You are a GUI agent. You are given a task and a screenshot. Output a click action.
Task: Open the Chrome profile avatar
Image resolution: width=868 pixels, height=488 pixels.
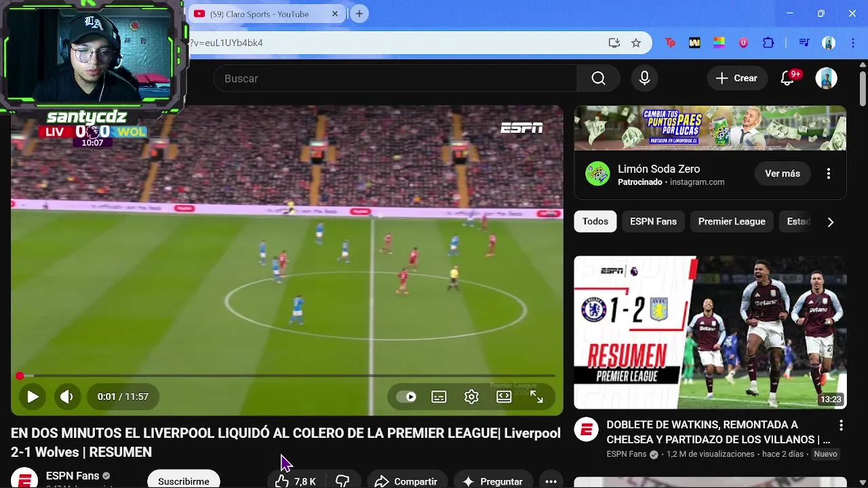829,43
